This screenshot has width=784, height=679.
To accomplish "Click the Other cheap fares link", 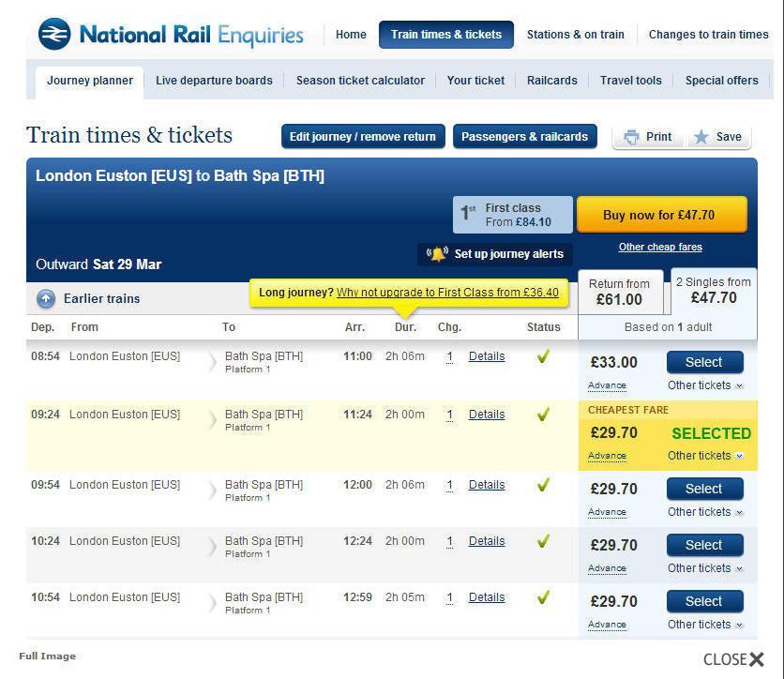I will pyautogui.click(x=660, y=248).
